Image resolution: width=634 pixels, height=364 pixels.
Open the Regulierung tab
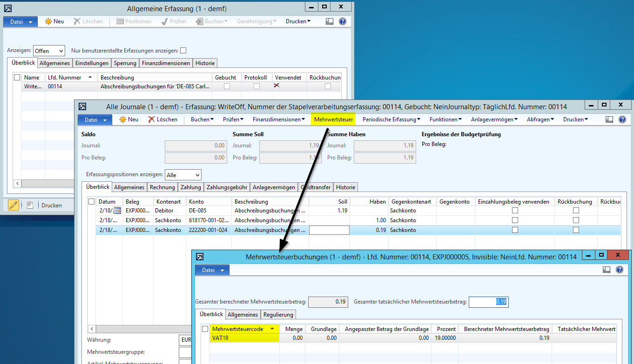[x=278, y=315]
